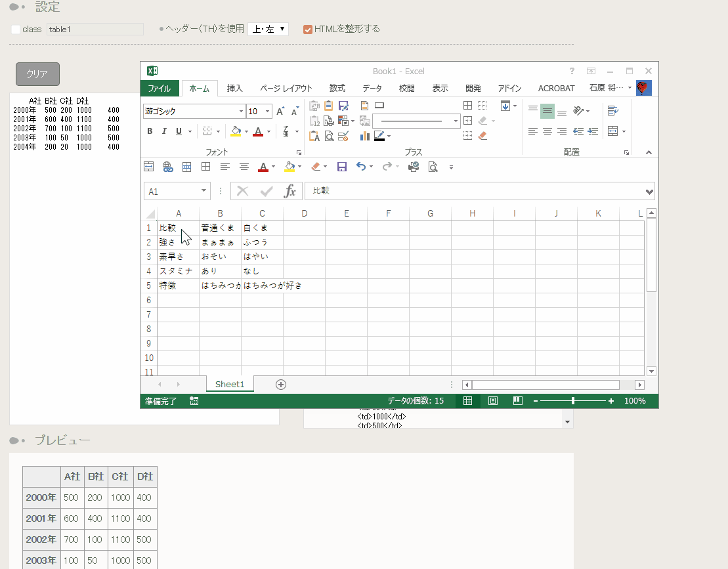The image size is (728, 569).
Task: Switch to the ページ レイアウト tab
Action: (x=286, y=88)
